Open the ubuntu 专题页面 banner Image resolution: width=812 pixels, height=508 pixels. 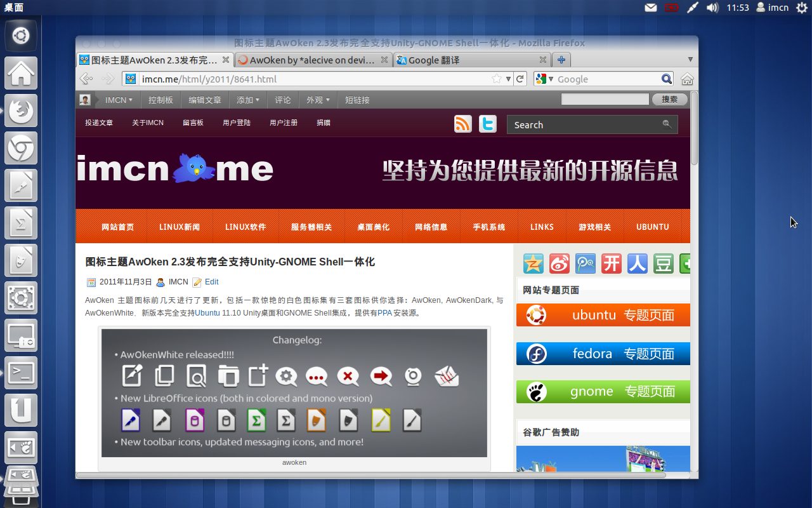coord(603,315)
